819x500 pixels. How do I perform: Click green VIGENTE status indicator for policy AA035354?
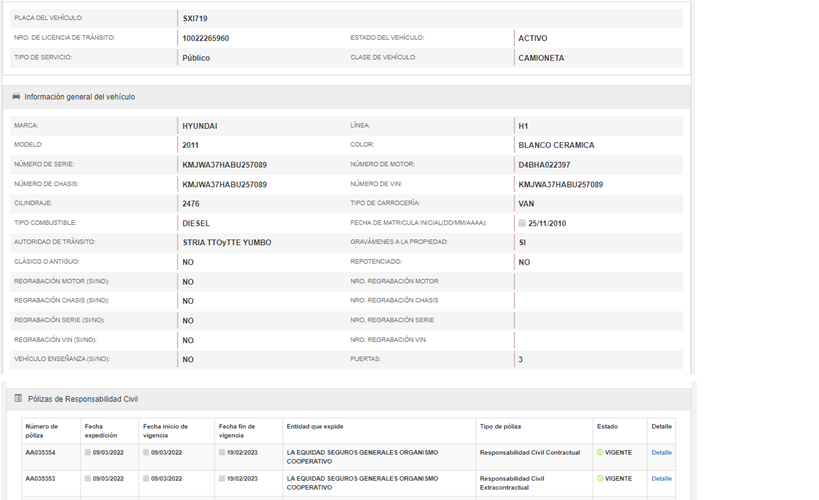click(600, 453)
